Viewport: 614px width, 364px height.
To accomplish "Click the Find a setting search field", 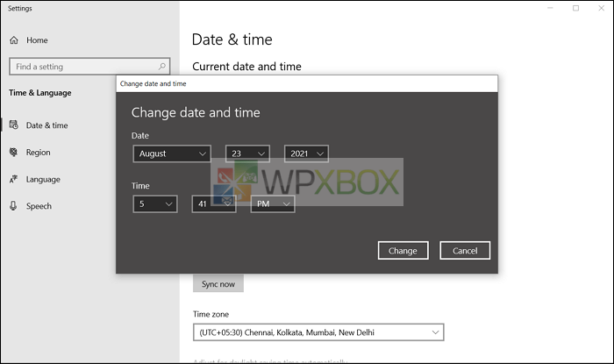I will (89, 67).
